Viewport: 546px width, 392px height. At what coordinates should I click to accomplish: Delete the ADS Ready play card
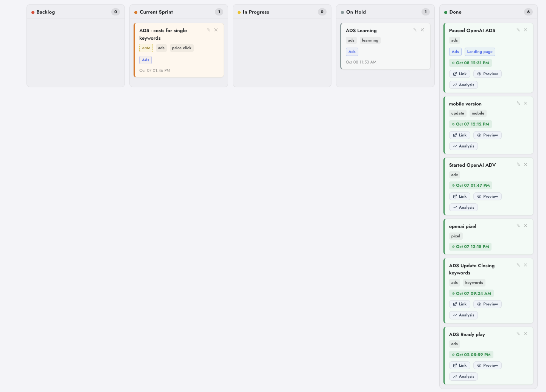[x=526, y=334]
